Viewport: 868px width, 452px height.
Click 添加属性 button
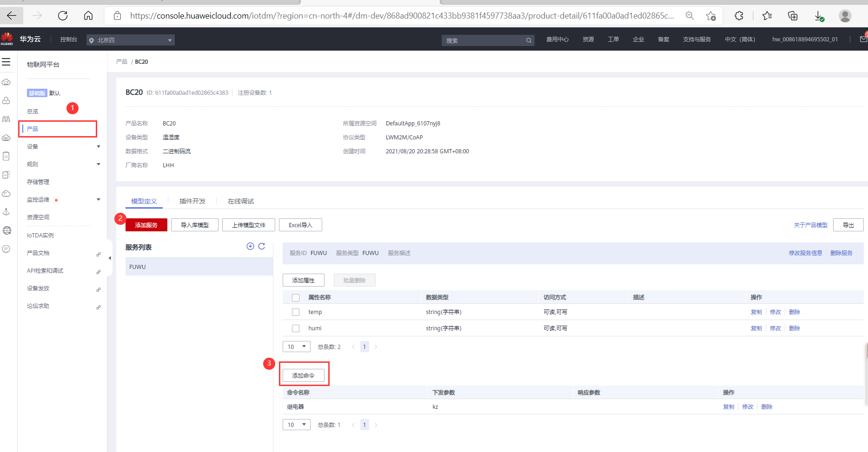click(304, 280)
